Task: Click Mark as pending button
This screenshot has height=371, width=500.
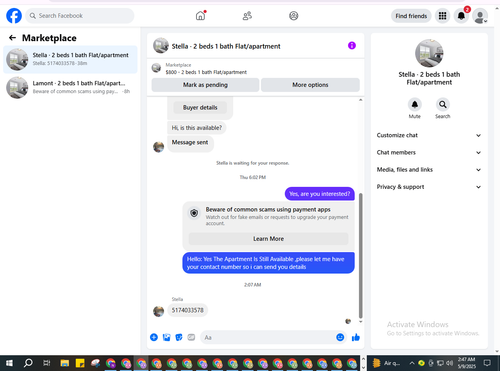Action: pos(205,85)
